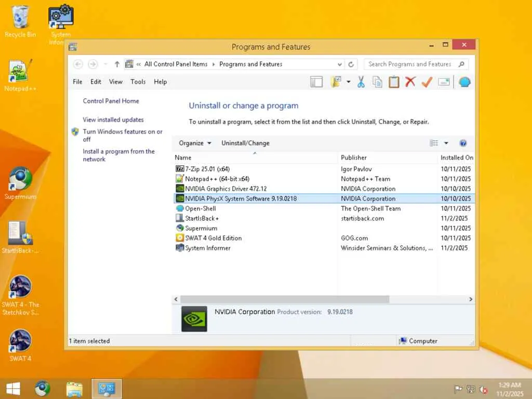The height and width of the screenshot is (399, 532).
Task: Select the StartIsBack+ program entry
Action: point(324,218)
